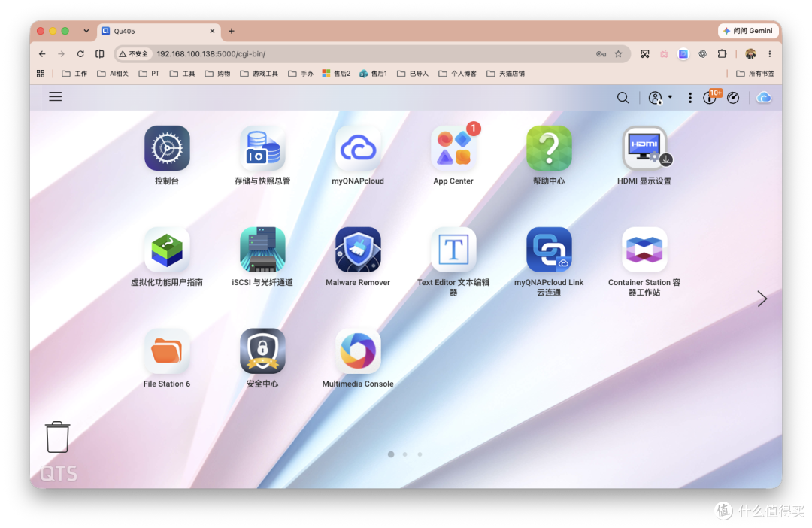The height and width of the screenshot is (528, 812).
Task: Click the 问问 Gemini button
Action: coord(748,31)
